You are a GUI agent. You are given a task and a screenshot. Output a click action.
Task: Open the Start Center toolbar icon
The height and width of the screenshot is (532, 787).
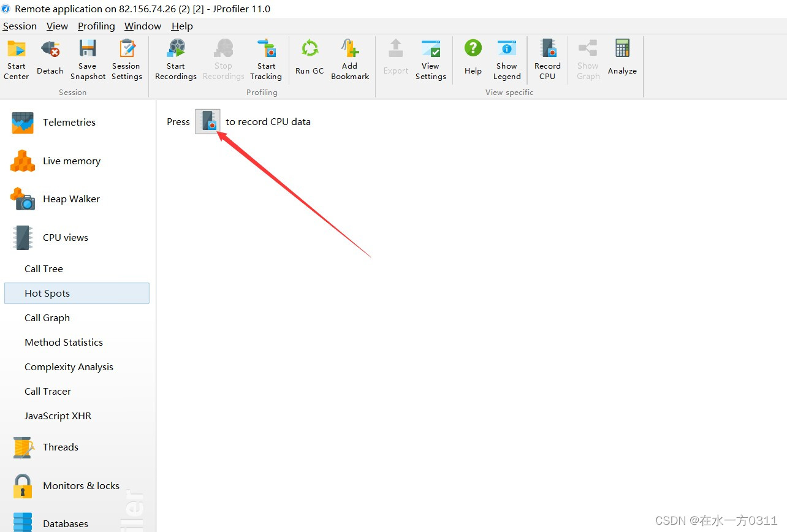click(x=17, y=59)
